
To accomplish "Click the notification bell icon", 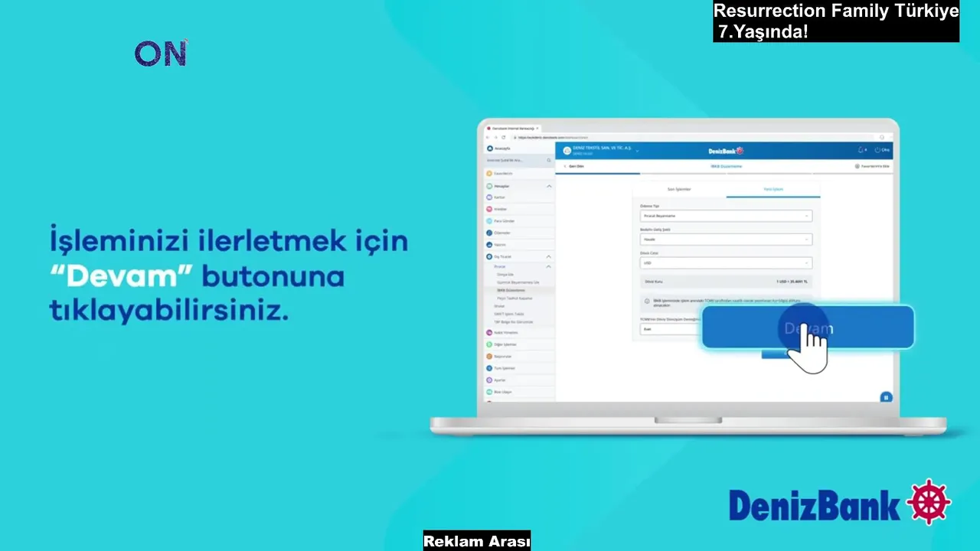I will point(861,150).
